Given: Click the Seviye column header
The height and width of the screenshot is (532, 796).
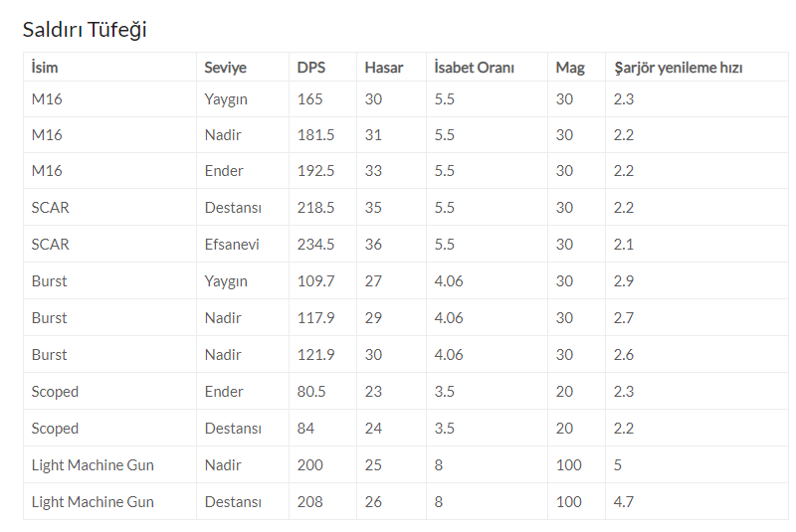Looking at the screenshot, I should point(226,67).
